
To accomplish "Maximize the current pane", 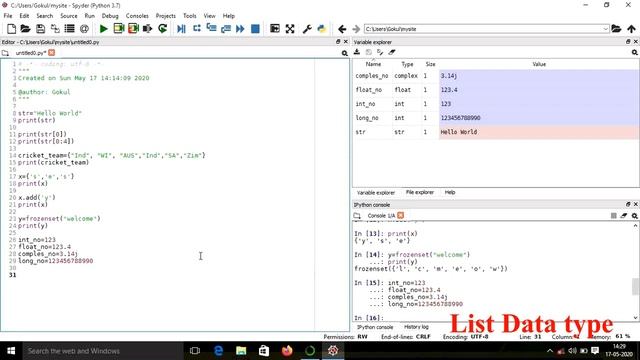I will (x=275, y=29).
